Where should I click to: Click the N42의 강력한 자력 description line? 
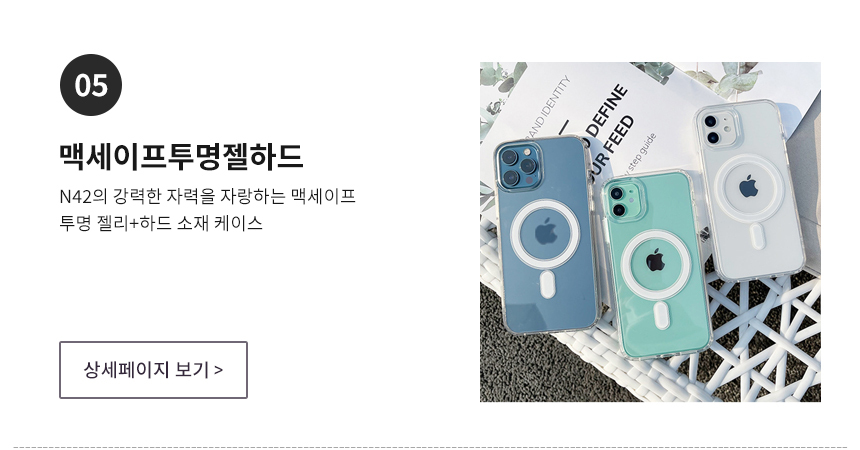(207, 196)
